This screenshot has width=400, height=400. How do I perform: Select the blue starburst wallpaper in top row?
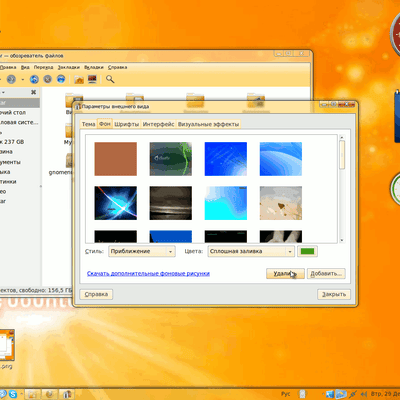[x=226, y=159]
